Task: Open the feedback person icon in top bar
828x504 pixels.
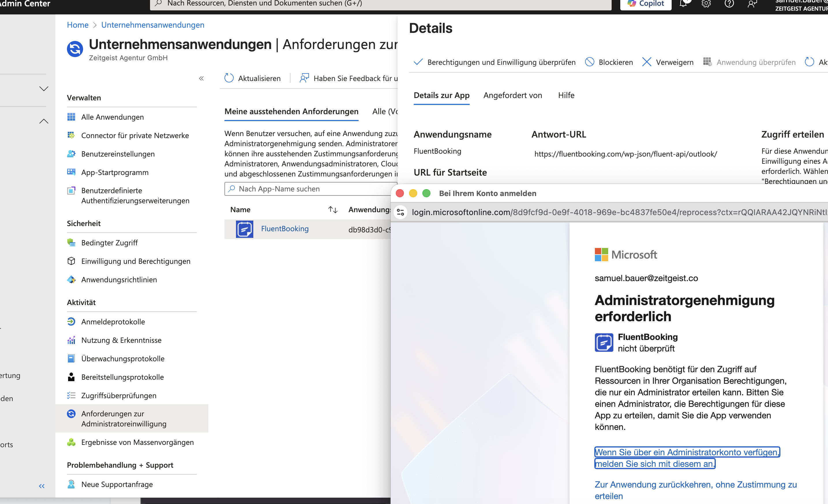Action: click(x=752, y=4)
